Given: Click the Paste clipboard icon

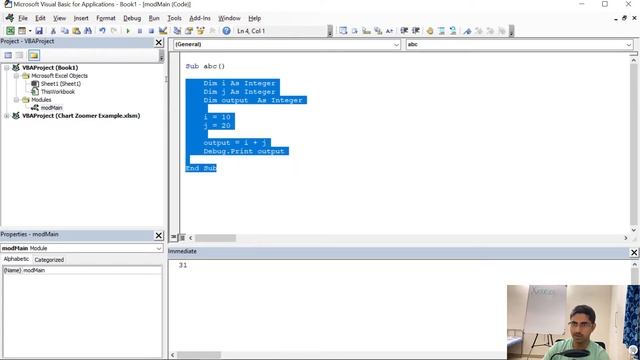Looking at the screenshot, I should pyautogui.click(x=76, y=31).
